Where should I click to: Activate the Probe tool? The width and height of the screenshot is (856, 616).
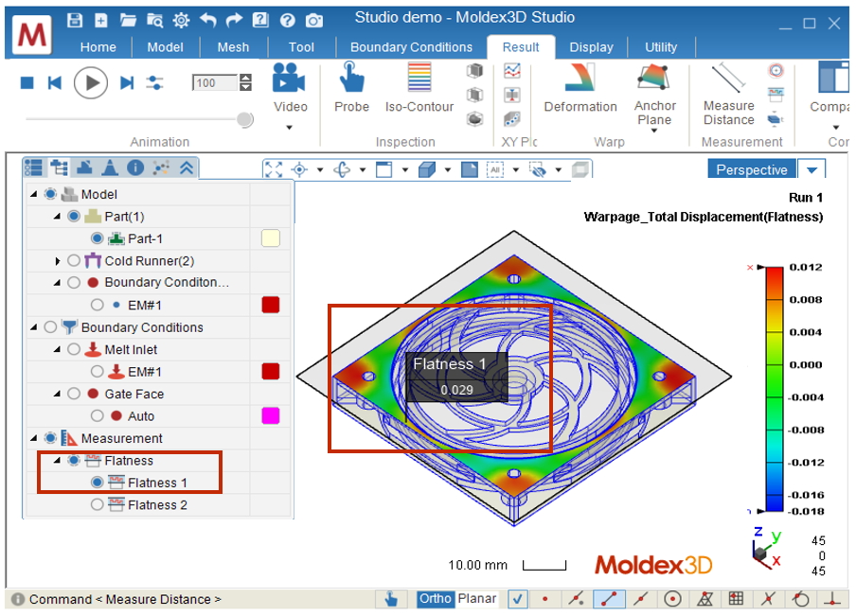pos(351,87)
